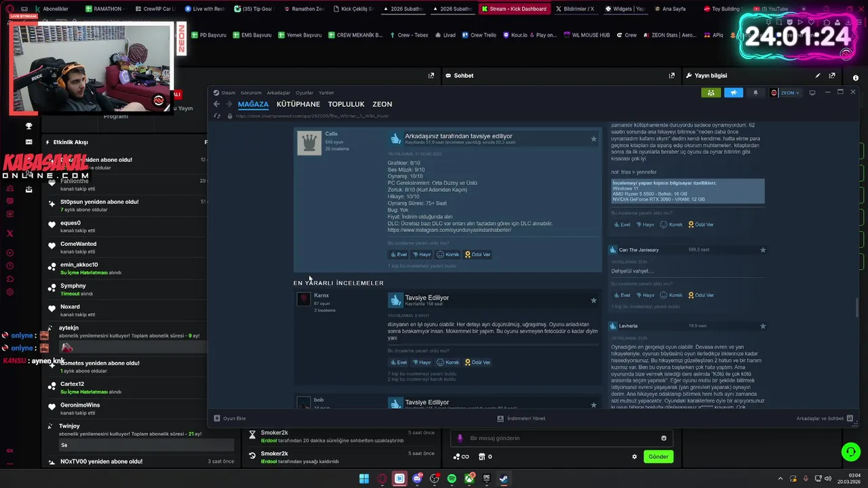868x488 pixels.
Task: Go forward in the Steam client
Action: click(x=229, y=104)
